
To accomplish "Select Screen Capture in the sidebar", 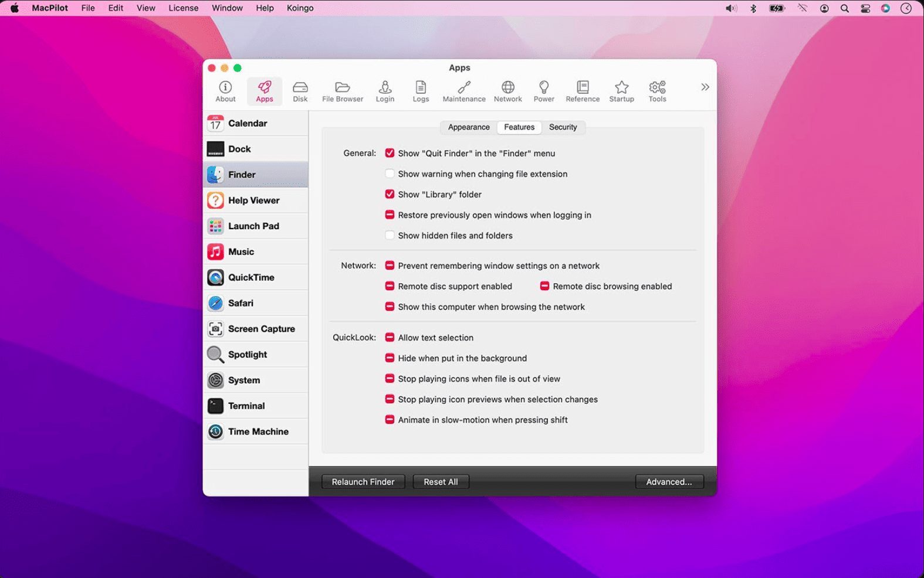I will [256, 329].
